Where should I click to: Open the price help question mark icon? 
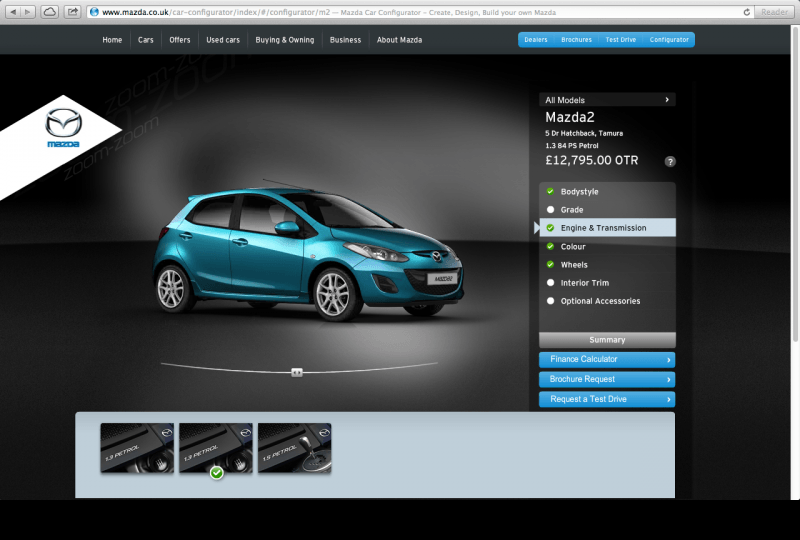(x=670, y=162)
